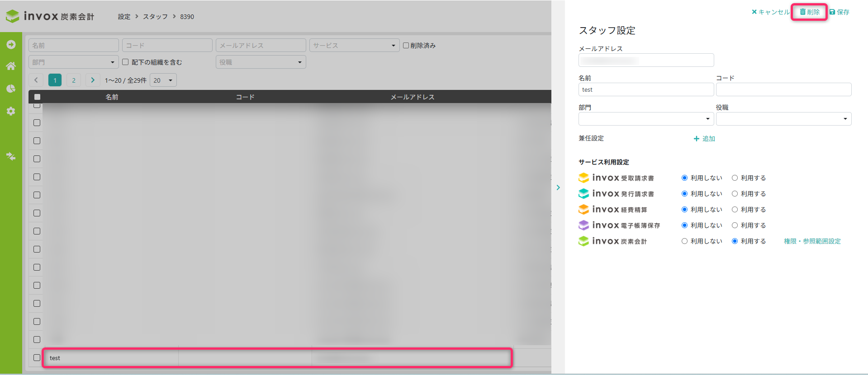Screen dimensions: 868x375
Task: Open settings gear in sidebar
Action: tap(11, 111)
